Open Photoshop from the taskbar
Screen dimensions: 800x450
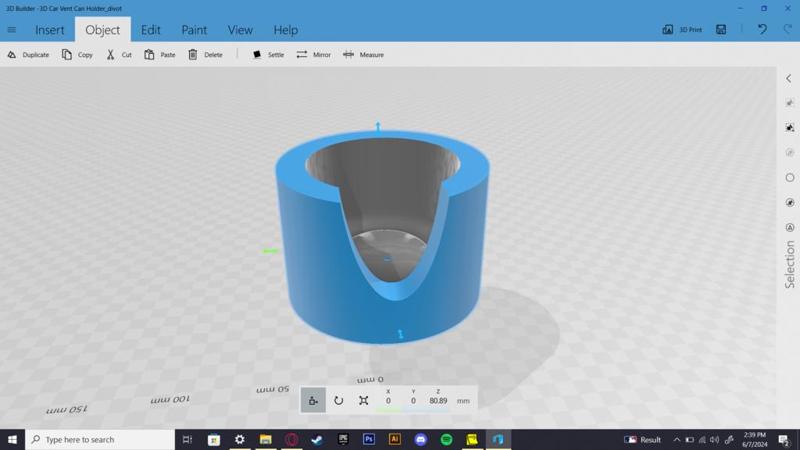pos(369,439)
